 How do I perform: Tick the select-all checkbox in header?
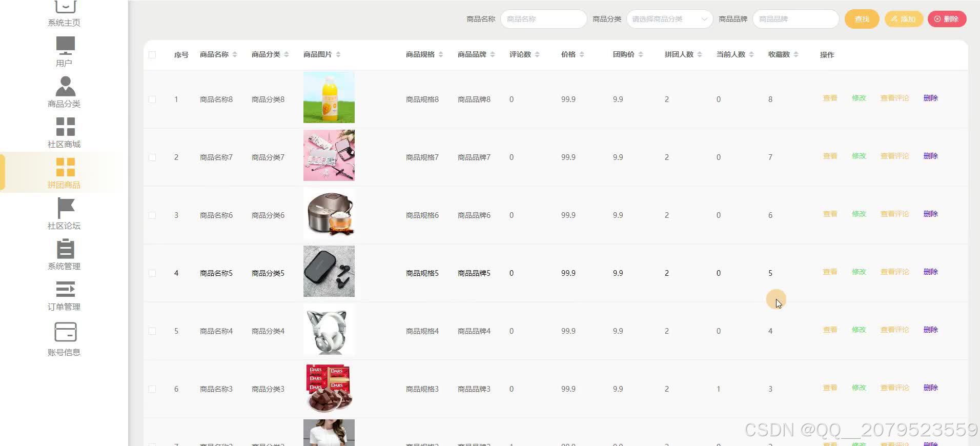(152, 55)
